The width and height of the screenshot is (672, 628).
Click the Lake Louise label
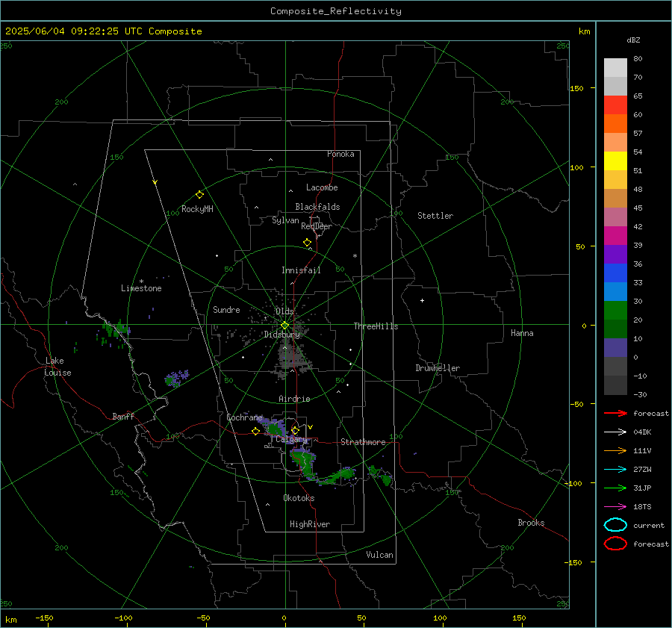(57, 367)
